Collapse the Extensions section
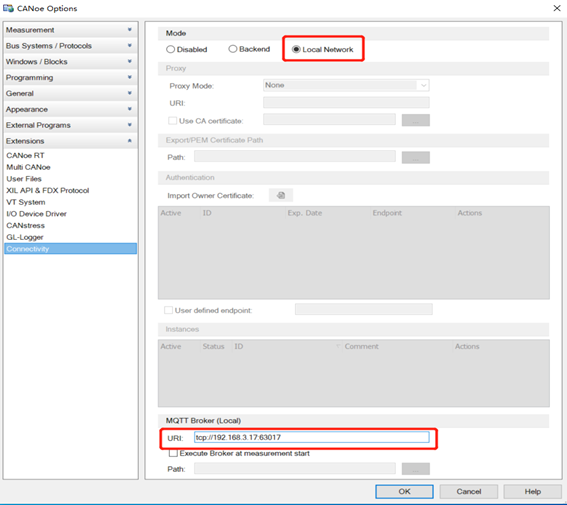Image resolution: width=567 pixels, height=505 pixels. click(x=71, y=141)
